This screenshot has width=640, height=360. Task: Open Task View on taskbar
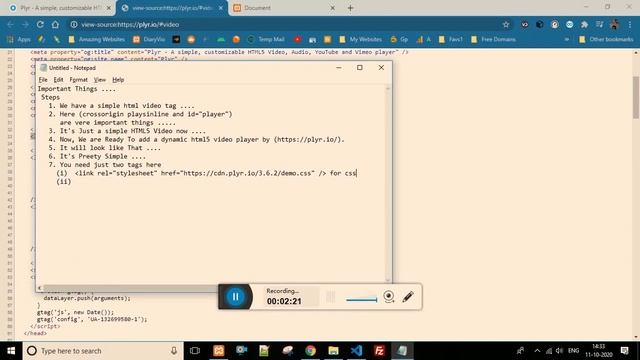tap(195, 351)
